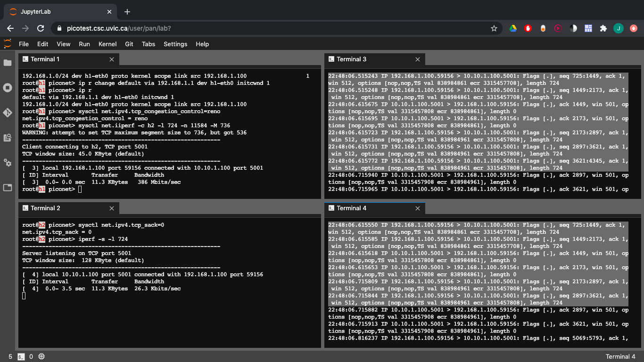The width and height of the screenshot is (644, 362).
Task: Open the File Browser sidebar folder icon
Action: pos(8,63)
